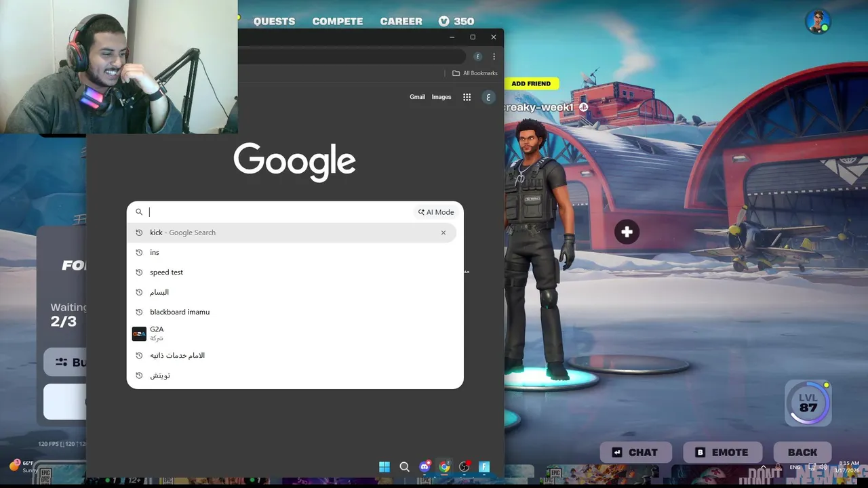Click the G2A logo thumbnail
The height and width of the screenshot is (488, 868).
point(139,333)
